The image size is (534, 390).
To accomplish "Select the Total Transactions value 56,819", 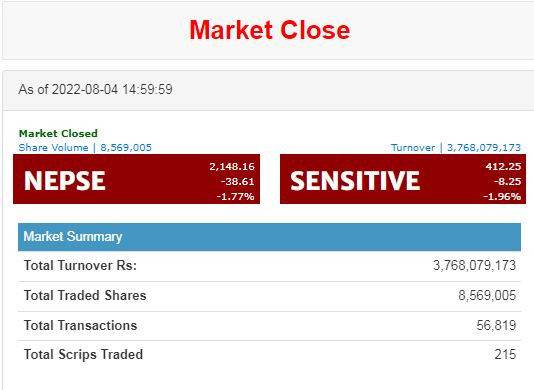I will [x=496, y=325].
